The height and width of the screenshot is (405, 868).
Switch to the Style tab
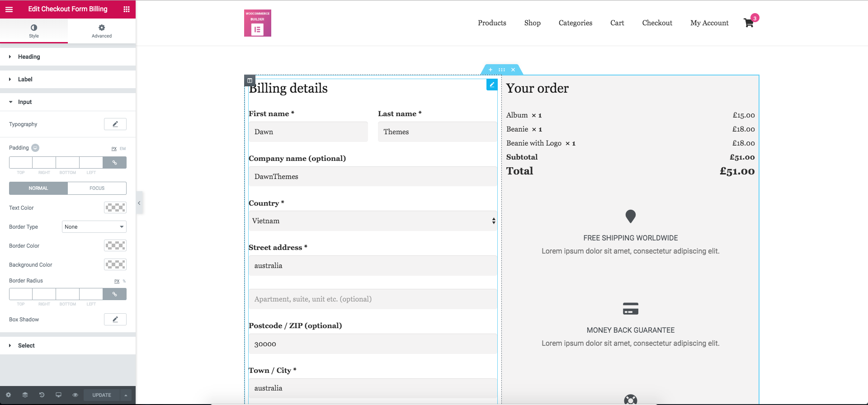(x=34, y=31)
